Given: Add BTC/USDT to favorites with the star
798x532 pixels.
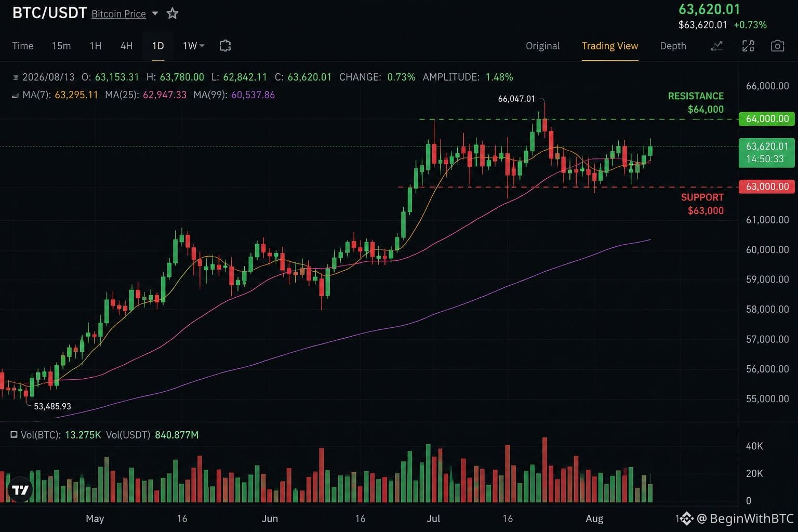Looking at the screenshot, I should 172,14.
